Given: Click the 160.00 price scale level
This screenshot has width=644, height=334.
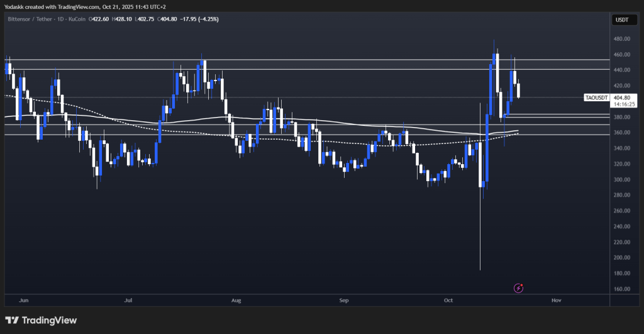Looking at the screenshot, I should click(622, 289).
